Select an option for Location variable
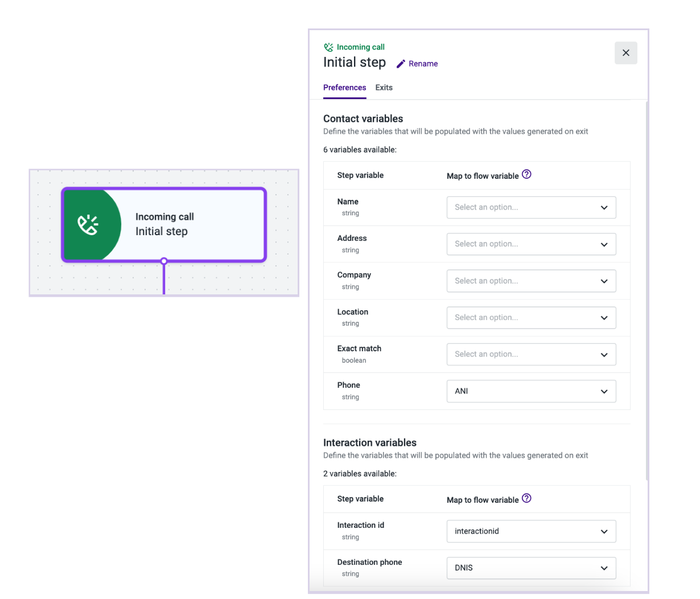This screenshot has width=700, height=599. click(x=531, y=318)
